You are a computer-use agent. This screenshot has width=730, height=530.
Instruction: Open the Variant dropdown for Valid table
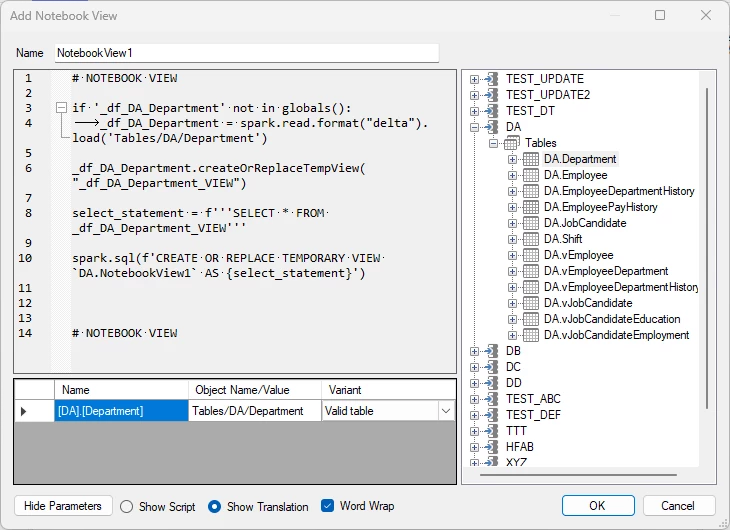point(446,411)
